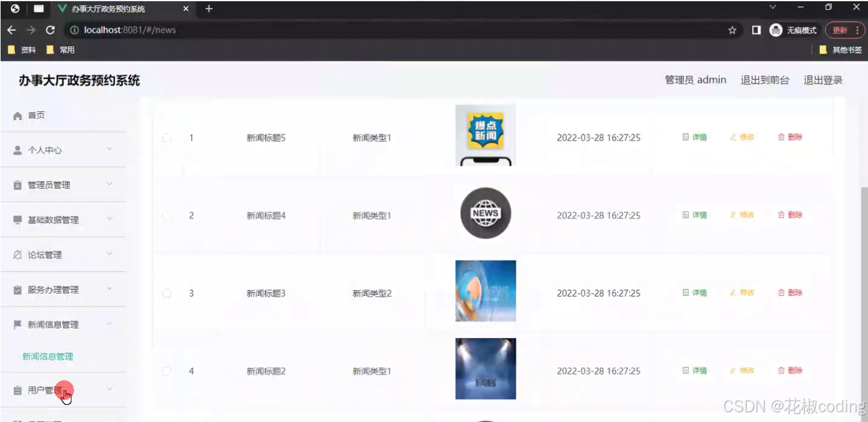Viewport: 868px width, 422px height.
Task: Expand the 基础数据管理 menu chevron
Action: (110, 219)
